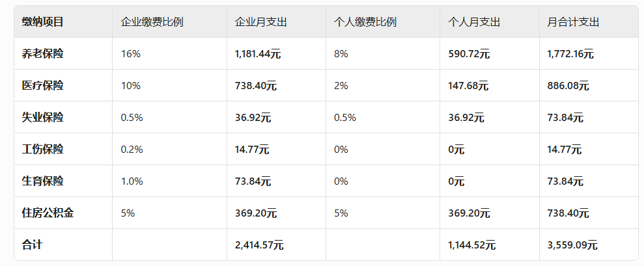Click the 合计 row label
The width and height of the screenshot is (644, 266).
32,245
